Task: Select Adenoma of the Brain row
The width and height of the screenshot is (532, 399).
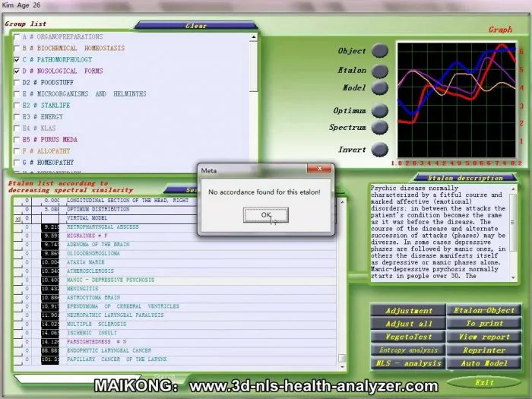Action: pyautogui.click(x=175, y=245)
